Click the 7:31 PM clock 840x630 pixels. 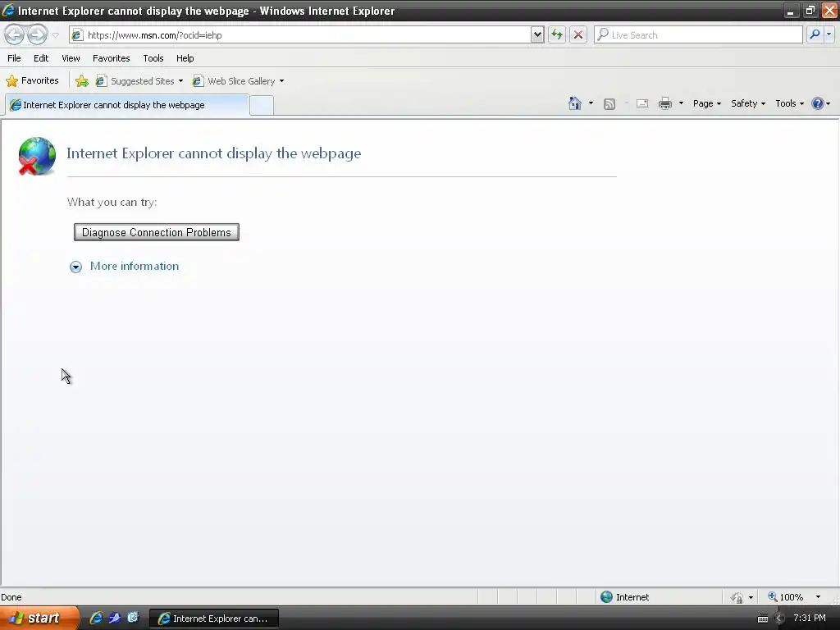point(810,618)
